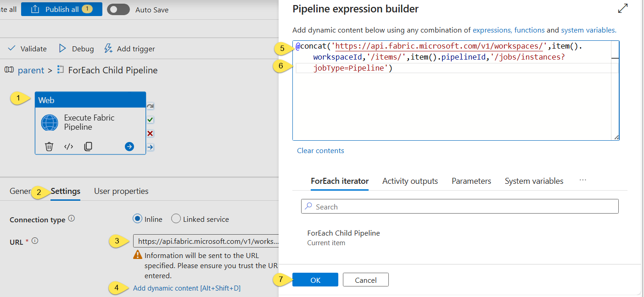Click the URL warning triangle icon
This screenshot has height=297, width=644.
coord(138,256)
